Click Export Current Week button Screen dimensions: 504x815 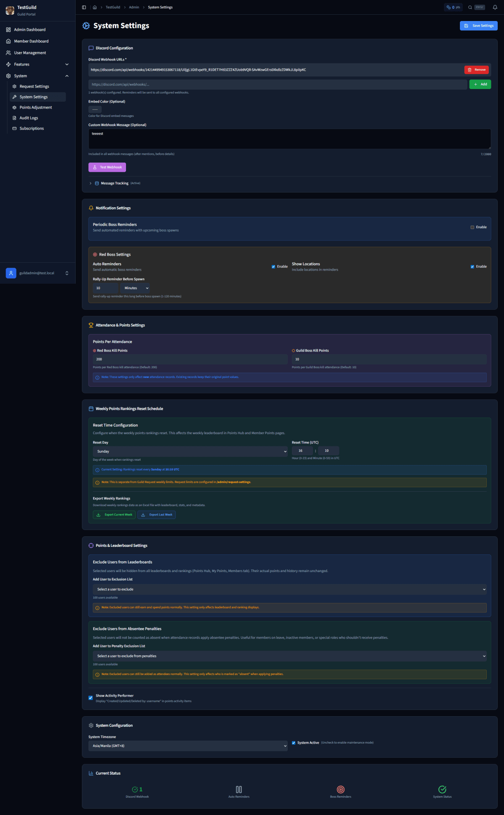tap(114, 515)
